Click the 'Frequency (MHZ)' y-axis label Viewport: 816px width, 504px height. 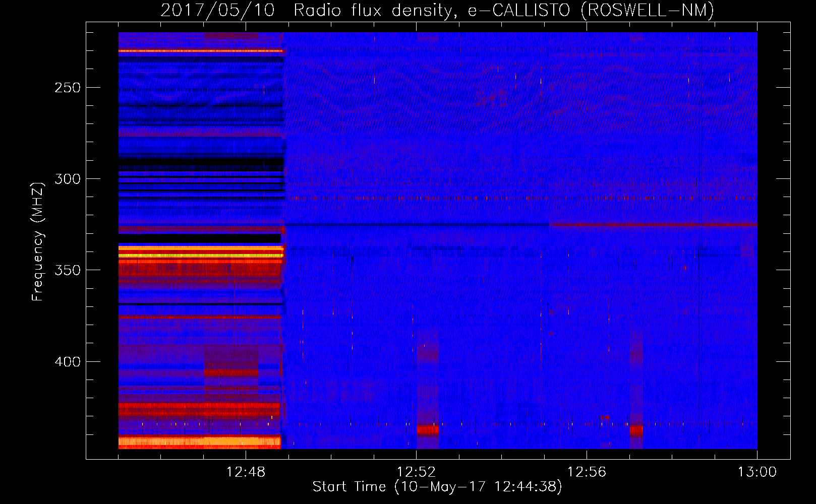pos(38,241)
